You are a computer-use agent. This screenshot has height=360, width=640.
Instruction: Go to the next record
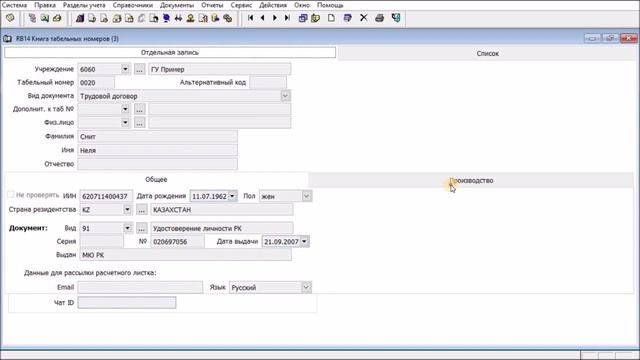point(275,18)
